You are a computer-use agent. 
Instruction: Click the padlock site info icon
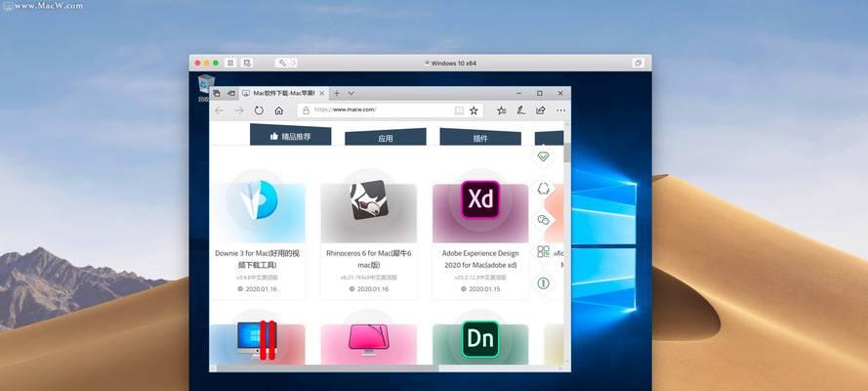coord(305,110)
